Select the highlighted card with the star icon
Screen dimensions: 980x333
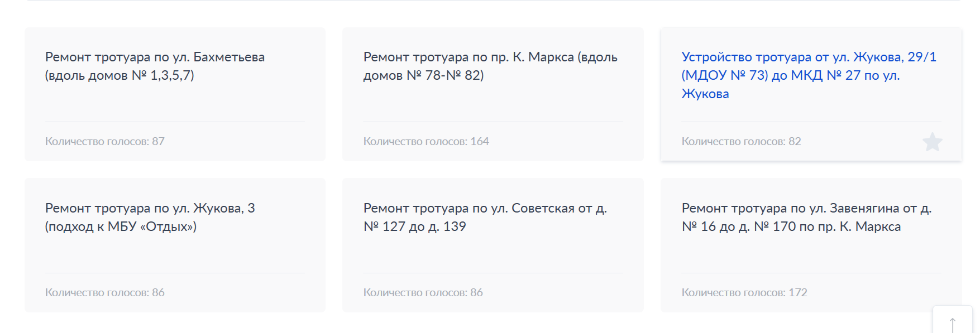(807, 95)
